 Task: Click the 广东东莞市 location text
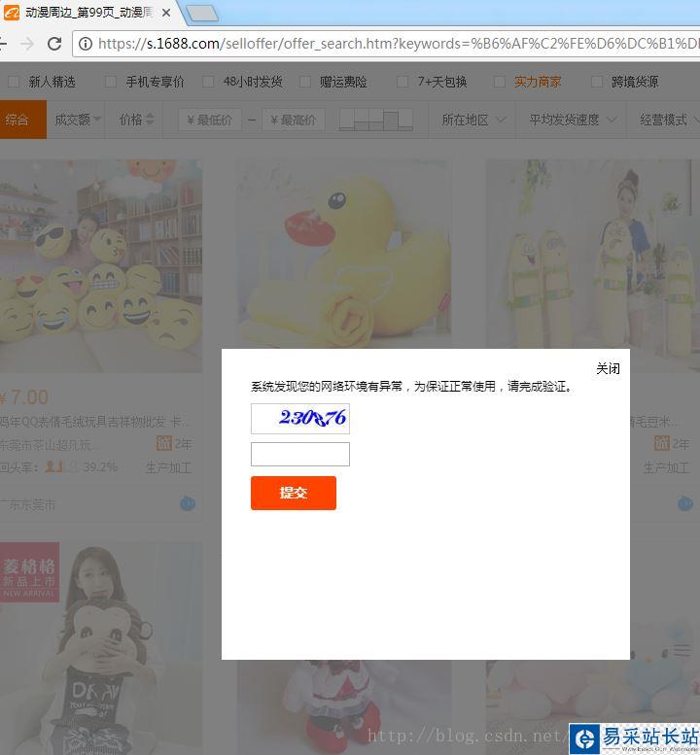click(27, 504)
